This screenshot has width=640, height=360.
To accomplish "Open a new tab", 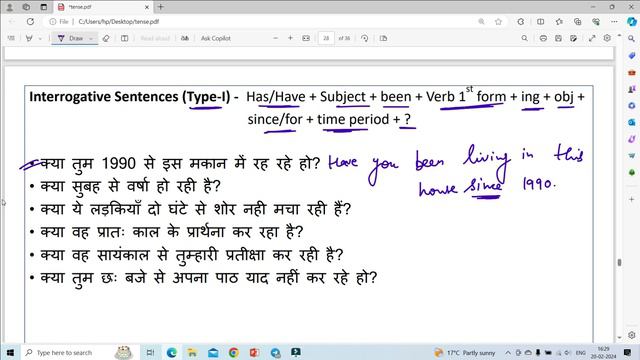I will click(161, 7).
